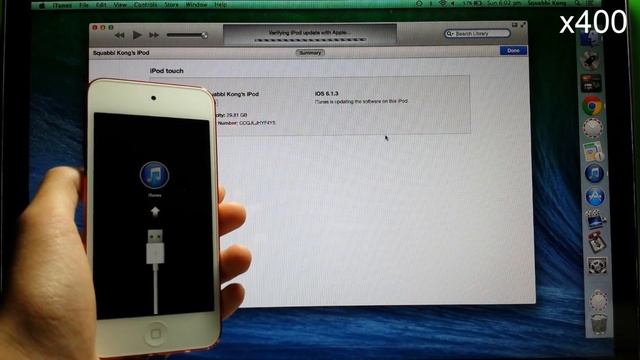Image resolution: width=640 pixels, height=360 pixels.
Task: Open the Apple menu
Action: click(x=42, y=5)
